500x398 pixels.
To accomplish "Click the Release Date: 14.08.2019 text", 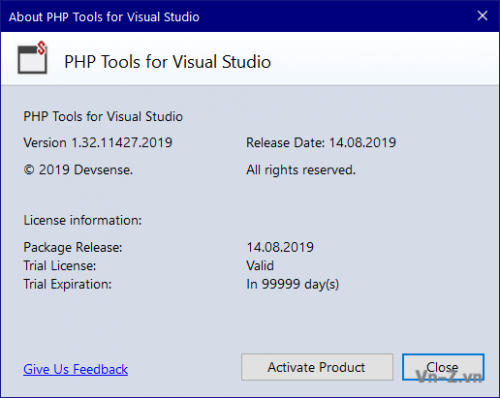I will click(x=321, y=143).
